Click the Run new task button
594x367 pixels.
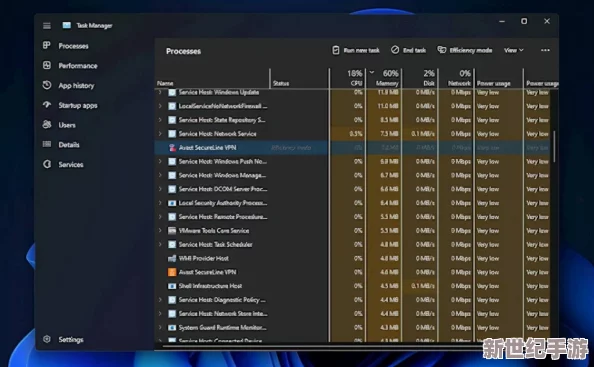[355, 50]
